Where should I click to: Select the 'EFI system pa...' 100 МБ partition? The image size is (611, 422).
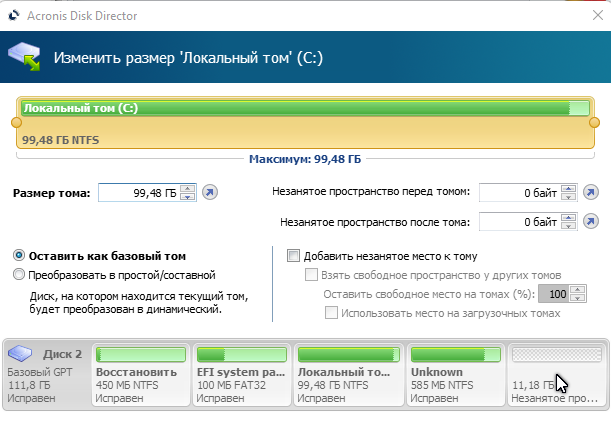(242, 375)
